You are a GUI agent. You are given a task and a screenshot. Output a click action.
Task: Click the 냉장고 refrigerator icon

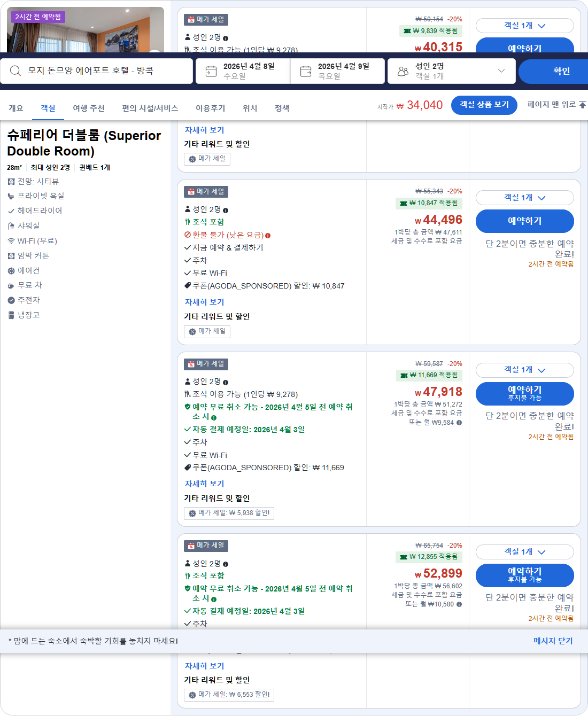[11, 315]
